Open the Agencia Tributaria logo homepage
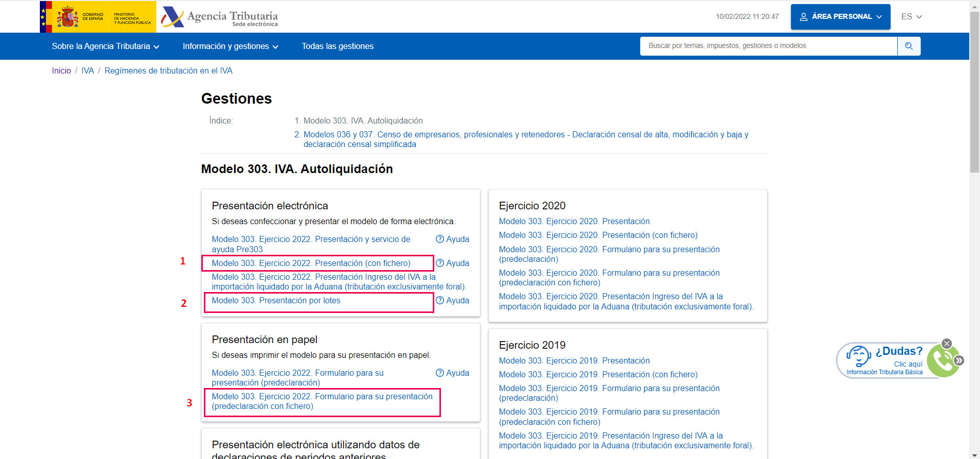Viewport: 980px width, 459px height. pos(220,17)
